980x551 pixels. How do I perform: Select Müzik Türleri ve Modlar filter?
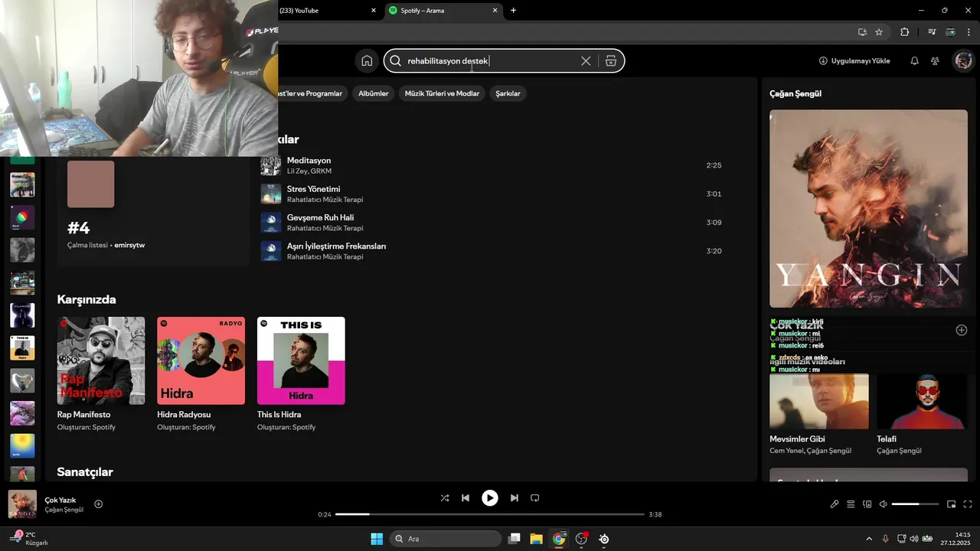[442, 93]
